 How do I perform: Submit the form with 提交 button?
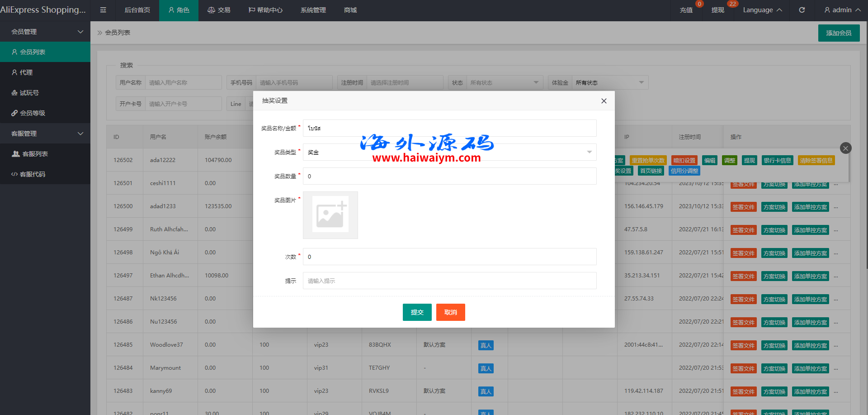(x=417, y=312)
